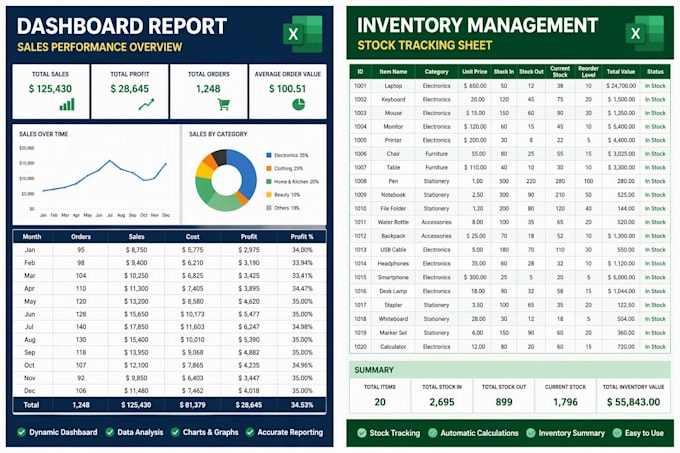Select Jul sales cell $ 17,850
The width and height of the screenshot is (680, 453).
coord(136,327)
